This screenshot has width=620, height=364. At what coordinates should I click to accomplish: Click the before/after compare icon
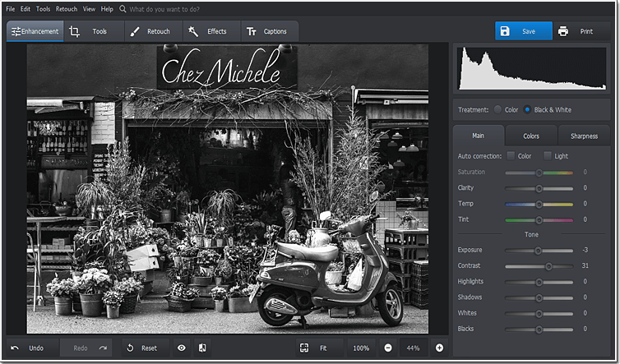click(x=202, y=348)
